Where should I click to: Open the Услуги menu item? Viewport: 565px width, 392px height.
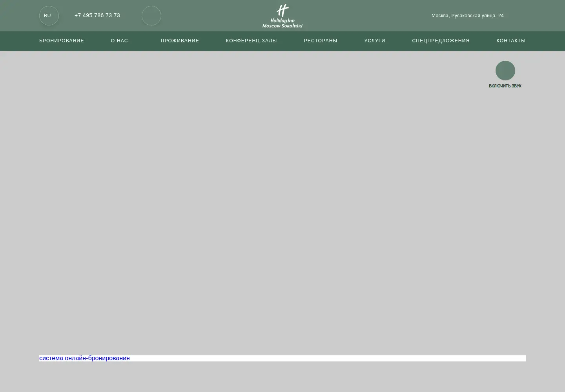[x=375, y=41]
